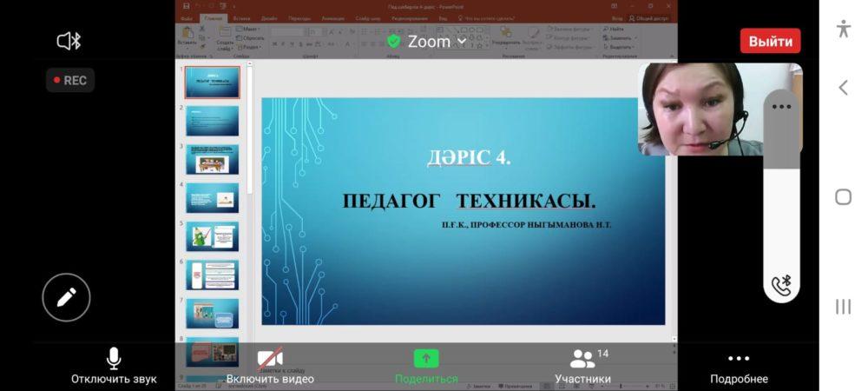The image size is (868, 391).
Task: Tap the green Поделиться share button
Action: tap(426, 366)
